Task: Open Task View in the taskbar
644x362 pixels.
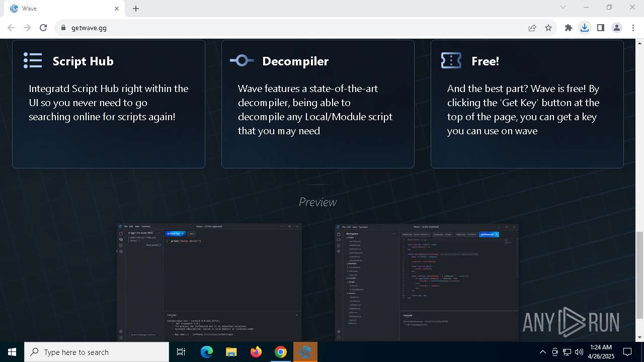Action: click(181, 352)
